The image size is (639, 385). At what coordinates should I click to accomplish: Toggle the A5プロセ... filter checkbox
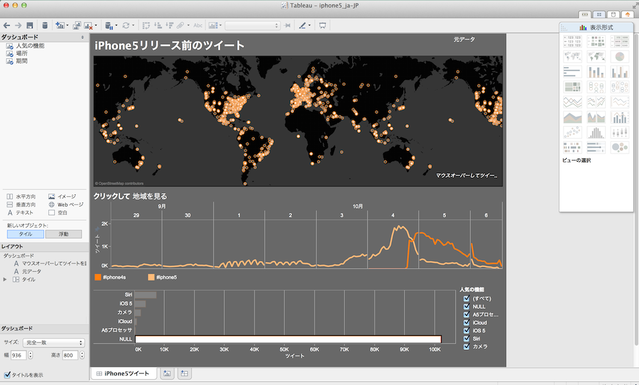(467, 315)
